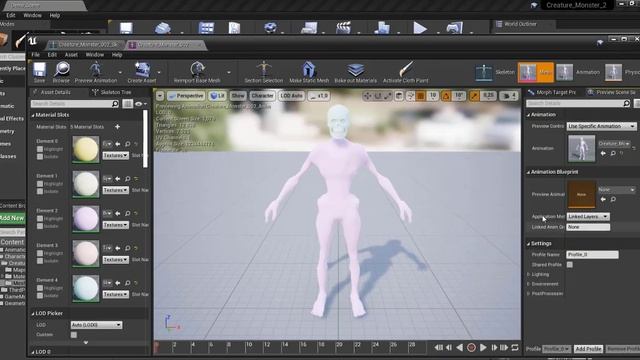Toggle viewport grid snapping icon

click(420, 96)
